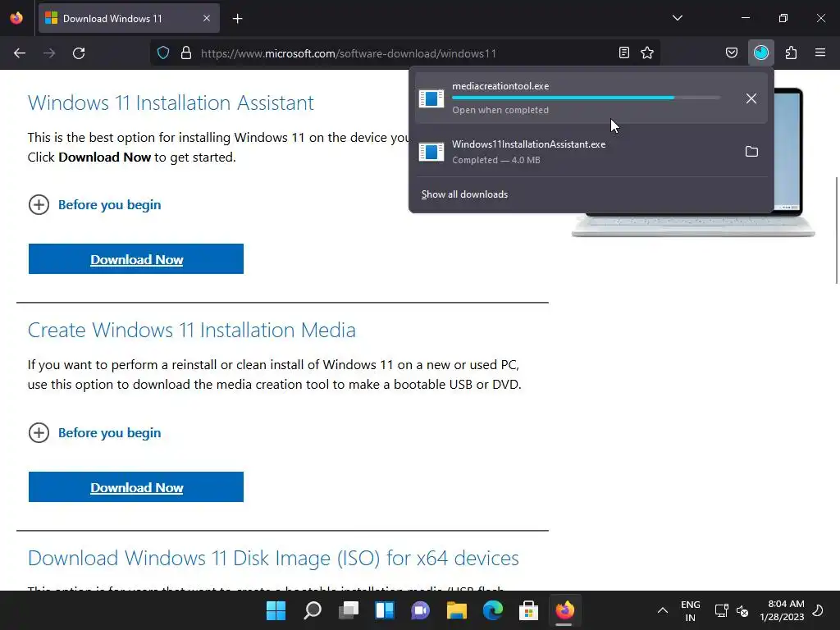Click the page vertical scrollbar thumb
Image resolution: width=840 pixels, height=630 pixels.
coord(837,231)
